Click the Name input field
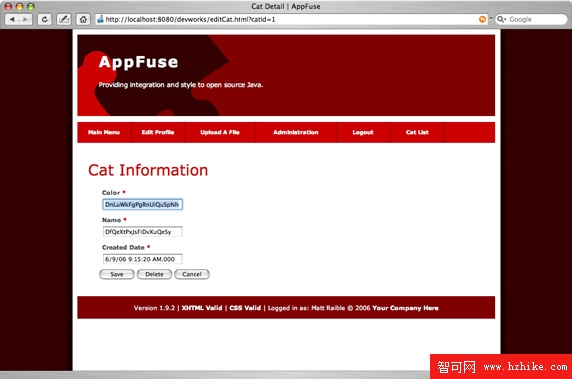572x379 pixels. pos(142,232)
